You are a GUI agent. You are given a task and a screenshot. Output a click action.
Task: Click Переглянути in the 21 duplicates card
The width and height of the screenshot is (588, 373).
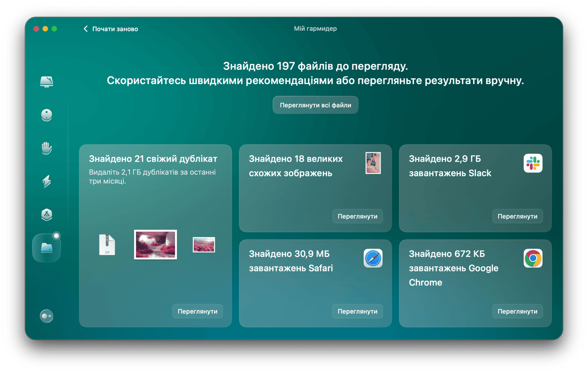[197, 312]
